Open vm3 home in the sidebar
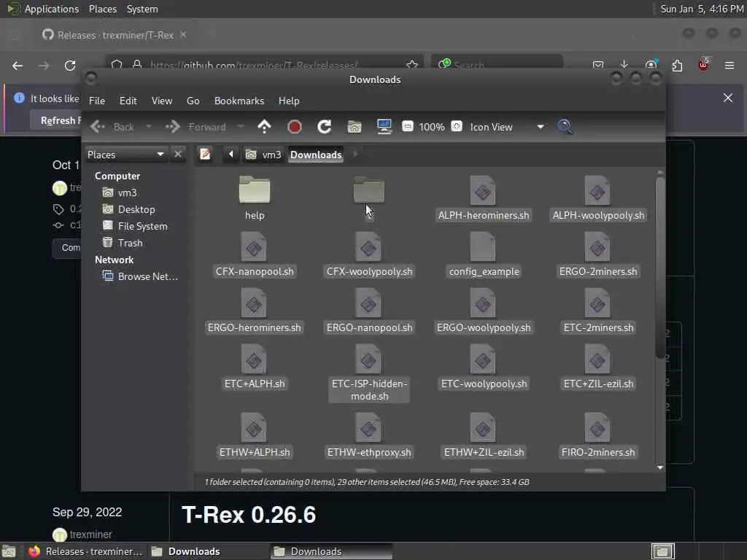Screen dimensions: 747x560 click(x=120, y=192)
